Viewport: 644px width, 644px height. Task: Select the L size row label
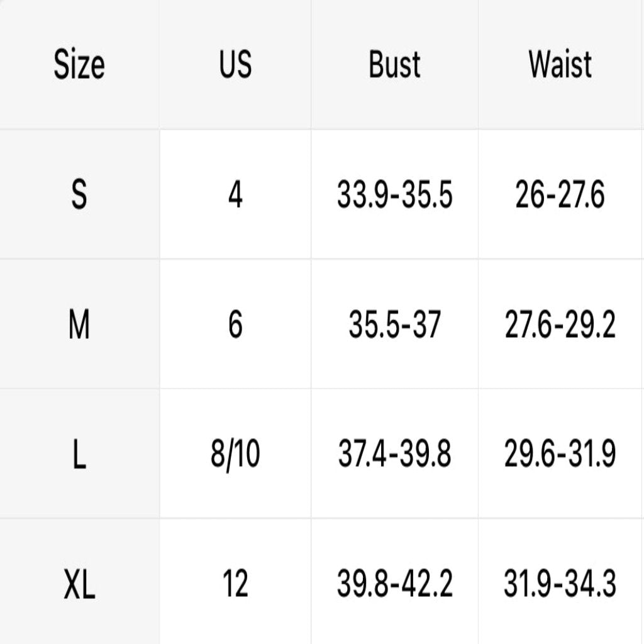pos(79,454)
